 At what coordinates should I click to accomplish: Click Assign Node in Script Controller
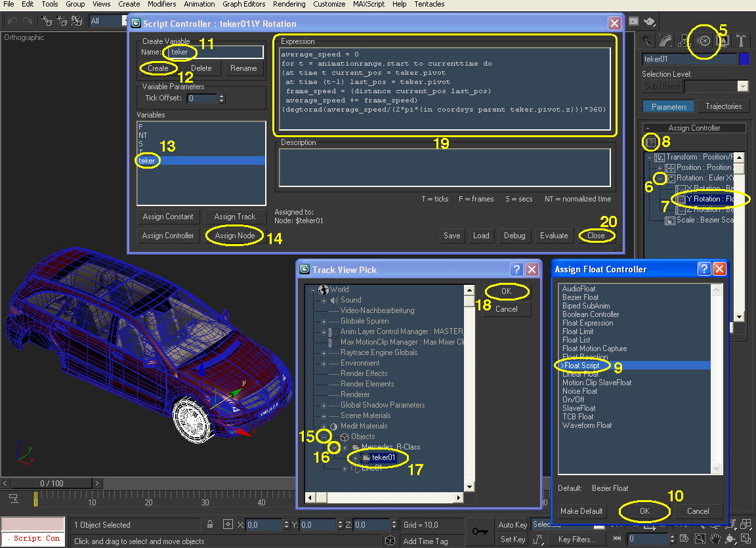pos(235,236)
